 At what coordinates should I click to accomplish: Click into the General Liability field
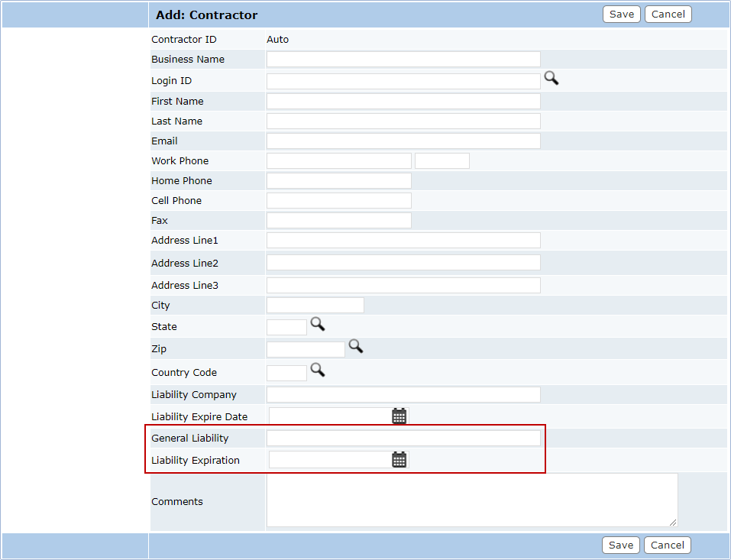point(403,439)
